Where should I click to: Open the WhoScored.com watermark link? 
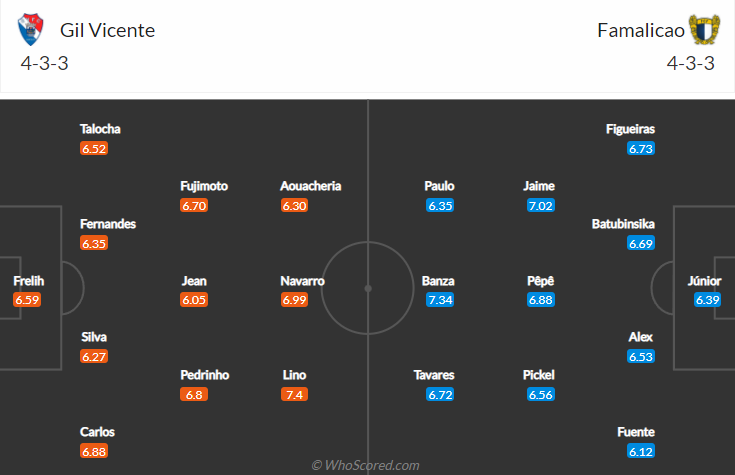coord(365,465)
